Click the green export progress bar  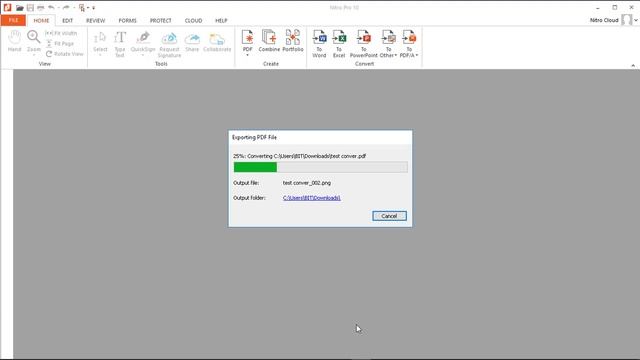click(x=255, y=167)
